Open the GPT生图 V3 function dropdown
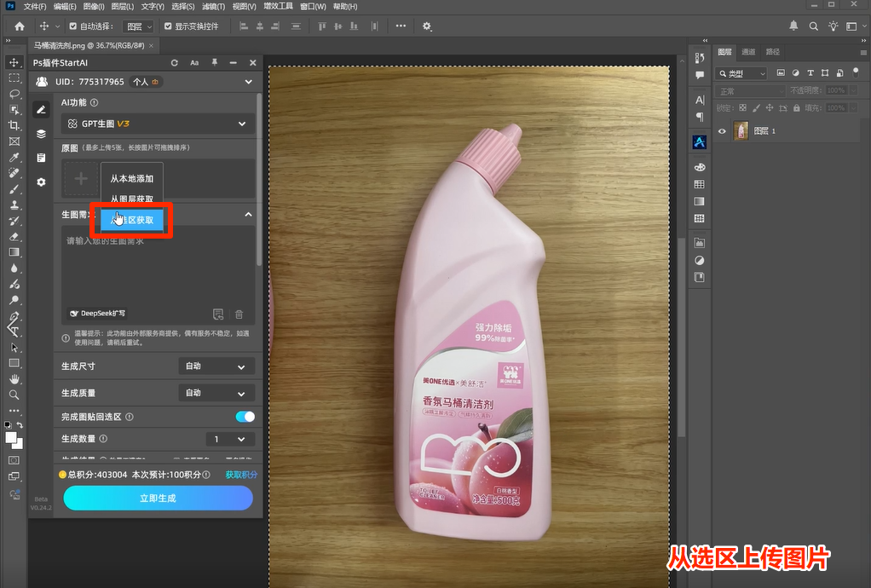The height and width of the screenshot is (588, 871). [158, 124]
